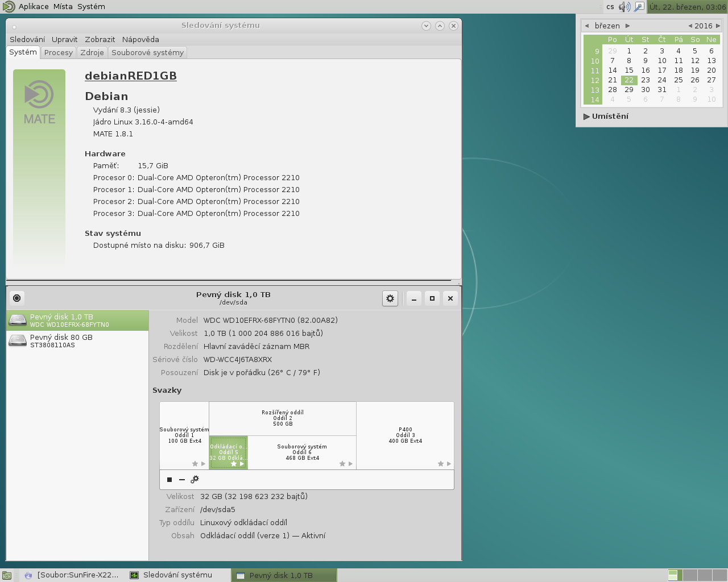Delete partition using the minus icon

click(182, 480)
